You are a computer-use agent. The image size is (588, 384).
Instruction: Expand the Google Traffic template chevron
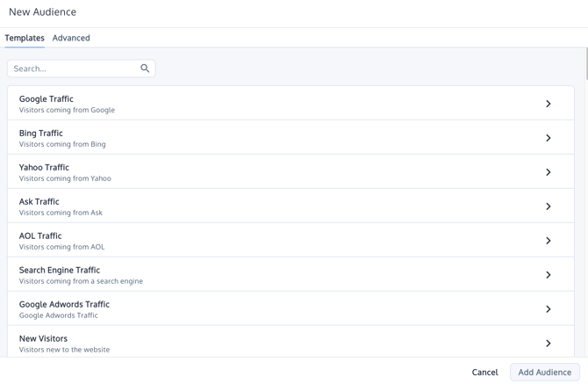(549, 104)
